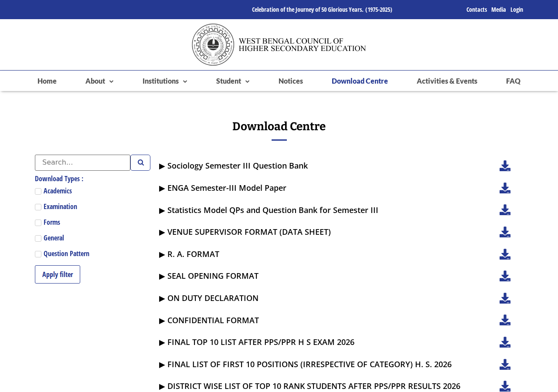Download the R. A. FORMAT file

pos(505,254)
